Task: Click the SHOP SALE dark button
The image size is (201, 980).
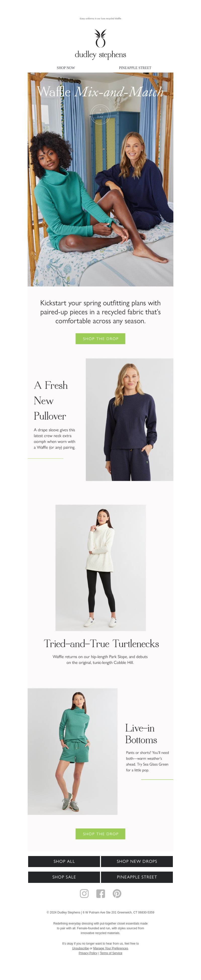Action: click(x=64, y=877)
